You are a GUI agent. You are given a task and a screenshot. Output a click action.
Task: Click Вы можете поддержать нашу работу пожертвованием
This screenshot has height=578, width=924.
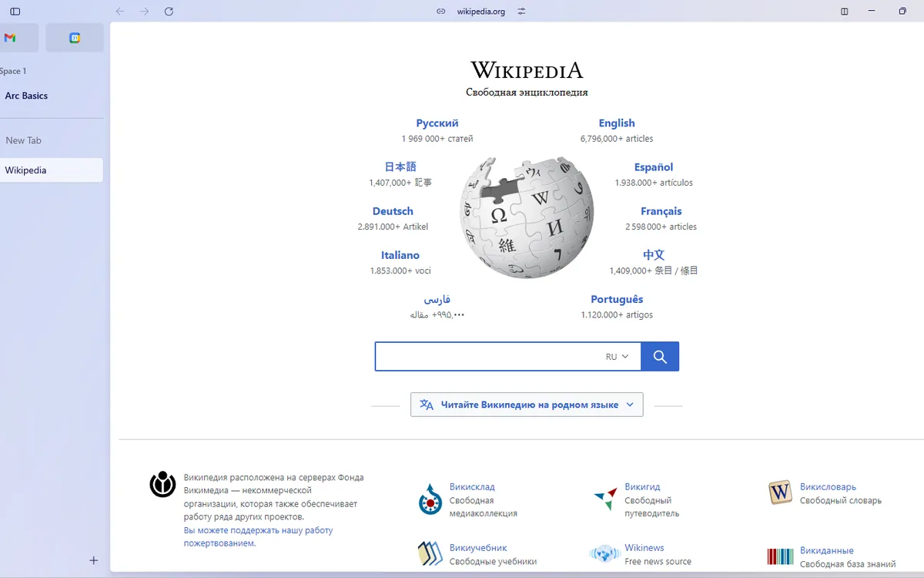[258, 537]
